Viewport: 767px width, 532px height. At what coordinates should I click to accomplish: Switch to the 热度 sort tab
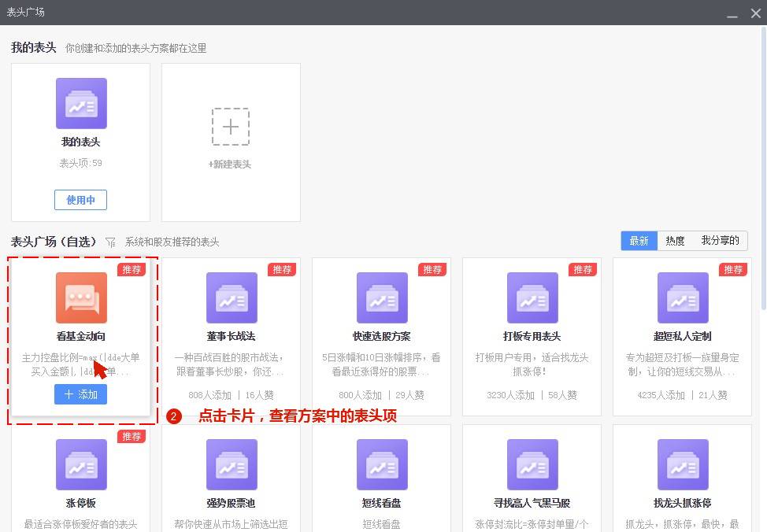click(675, 241)
